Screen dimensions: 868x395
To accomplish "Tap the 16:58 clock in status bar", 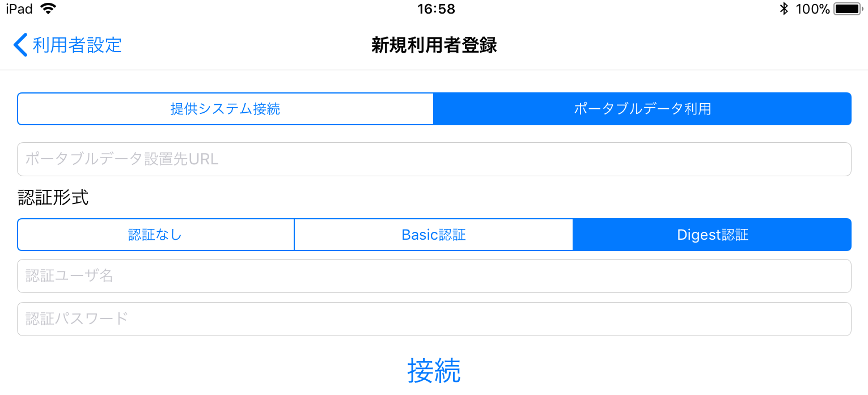I will pos(436,9).
